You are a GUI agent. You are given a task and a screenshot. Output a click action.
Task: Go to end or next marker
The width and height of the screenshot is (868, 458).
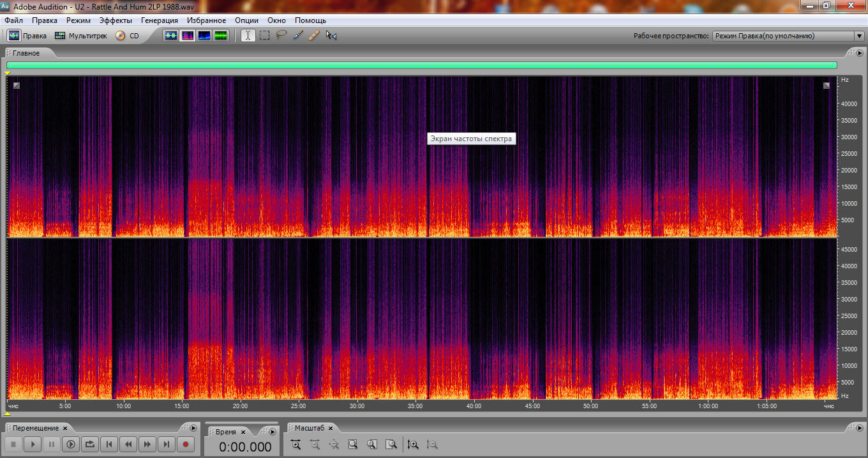[167, 443]
